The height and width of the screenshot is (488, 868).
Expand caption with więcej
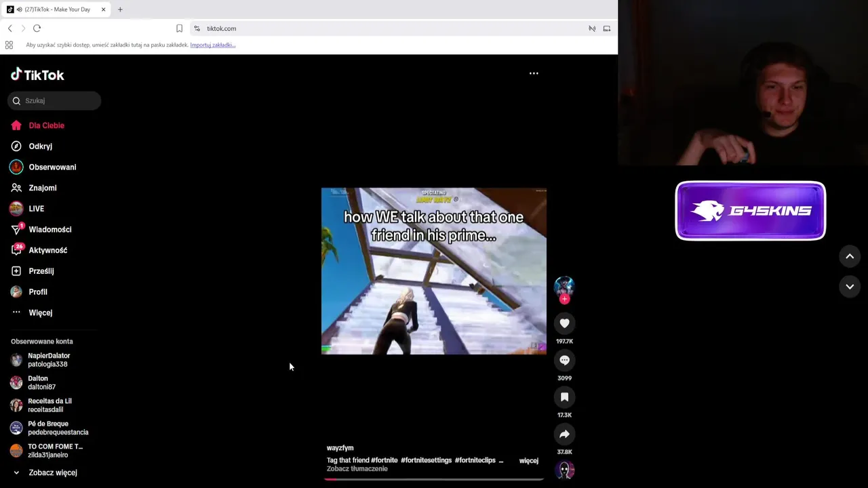coord(529,460)
